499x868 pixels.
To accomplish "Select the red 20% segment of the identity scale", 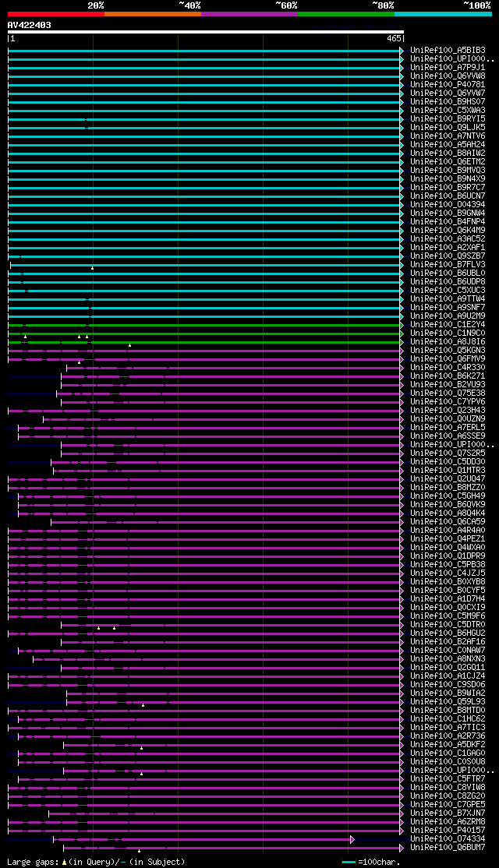I will click(56, 14).
